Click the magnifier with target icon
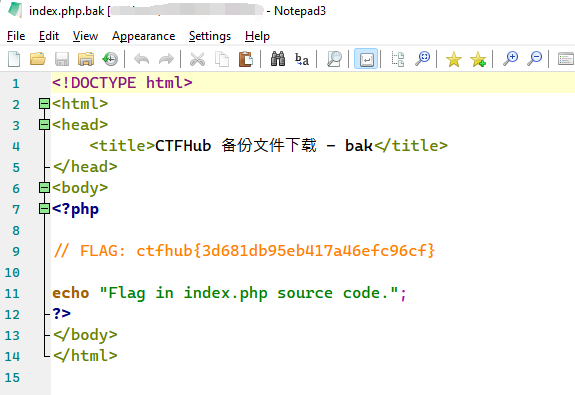The image size is (575, 395). coord(422,59)
